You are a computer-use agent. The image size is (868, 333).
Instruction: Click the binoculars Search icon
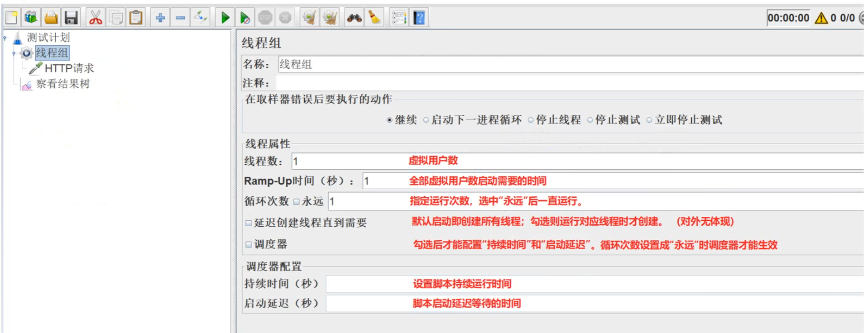(x=354, y=18)
